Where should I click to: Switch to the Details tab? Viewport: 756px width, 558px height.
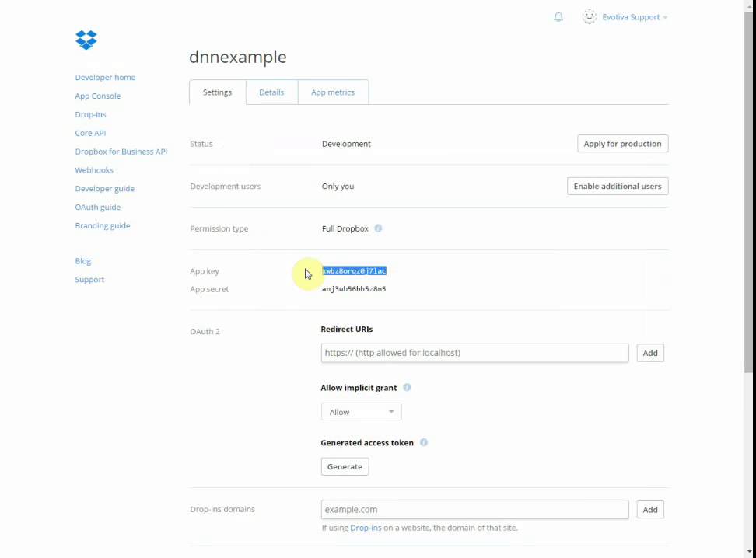point(271,92)
